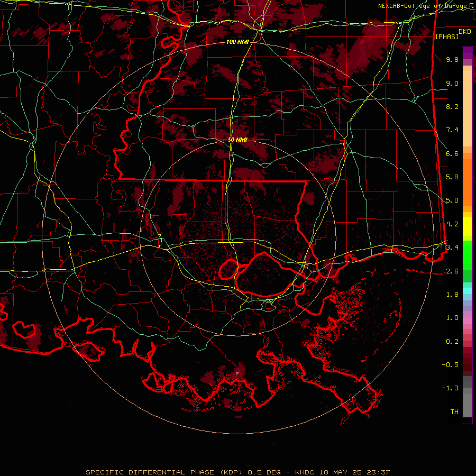Pick the green segment of the color bar

467,255
